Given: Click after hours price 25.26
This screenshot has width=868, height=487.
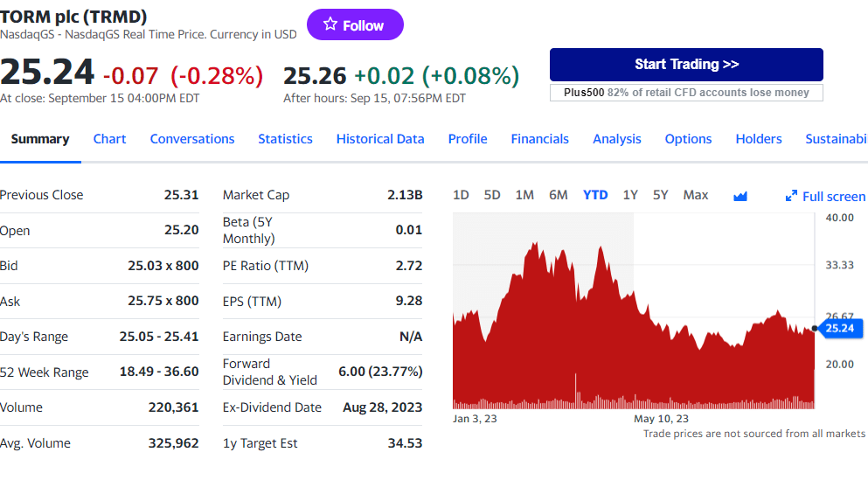Looking at the screenshot, I should click(x=315, y=76).
